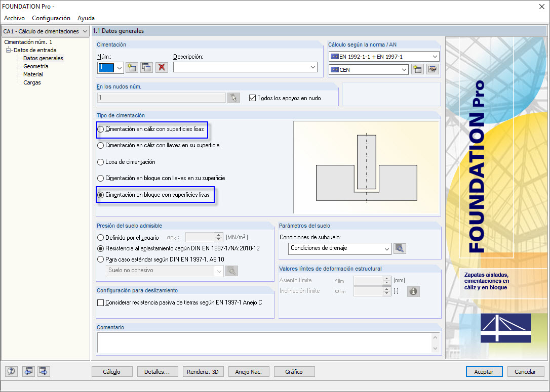550x392 pixels.
Task: Copy the current foundation with the duplicate icon
Action: 147,68
